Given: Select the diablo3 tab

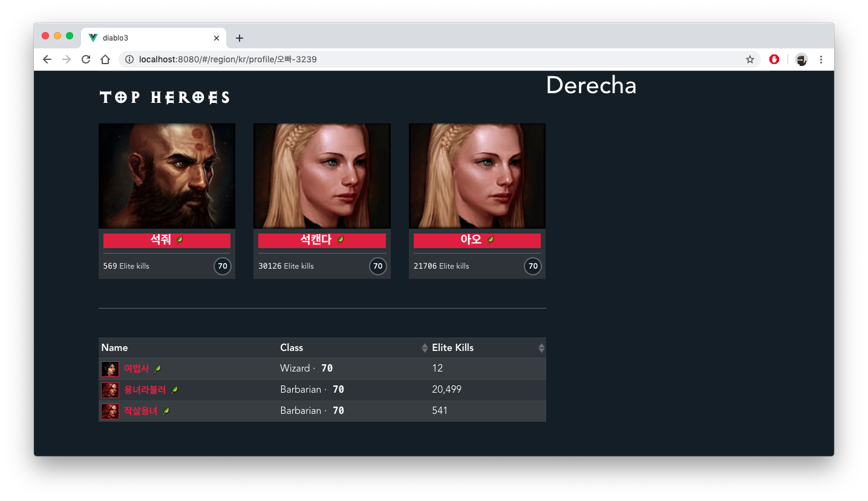Looking at the screenshot, I should click(154, 38).
